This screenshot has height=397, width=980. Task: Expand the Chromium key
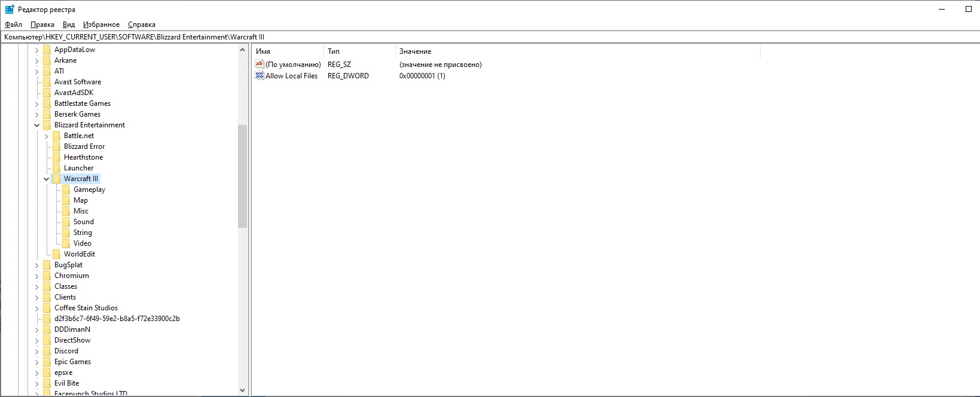click(37, 276)
